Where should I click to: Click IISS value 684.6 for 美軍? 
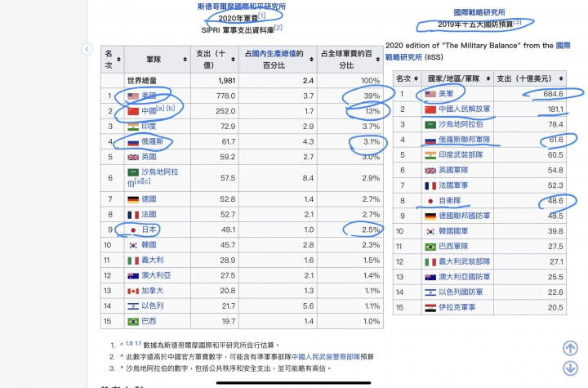[x=553, y=94]
